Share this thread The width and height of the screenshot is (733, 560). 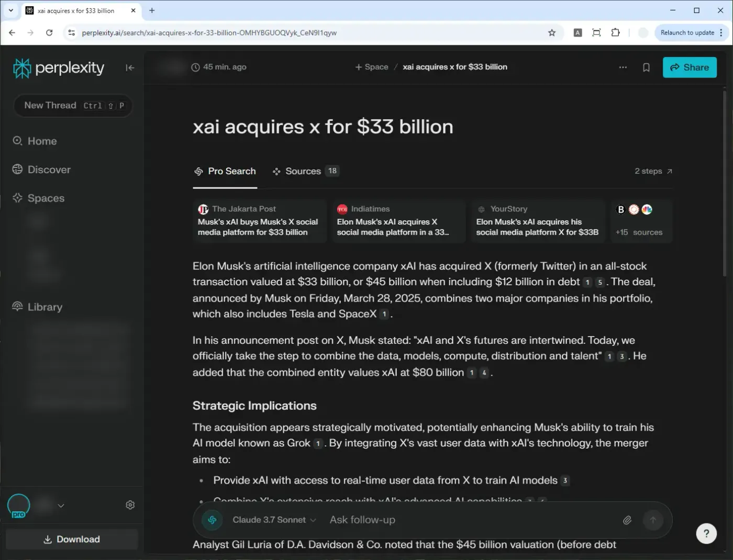click(690, 68)
